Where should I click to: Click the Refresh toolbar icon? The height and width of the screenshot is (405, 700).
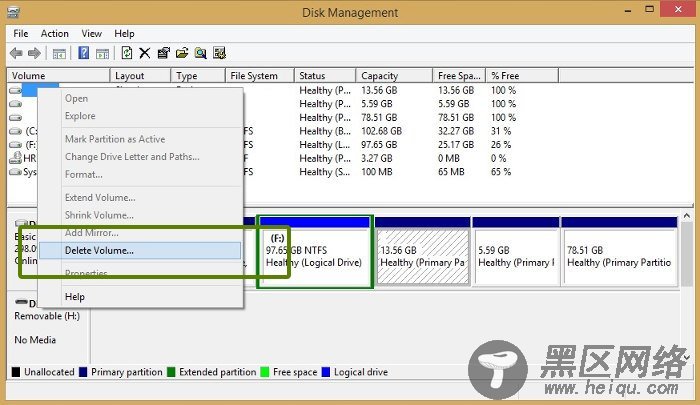coord(126,53)
